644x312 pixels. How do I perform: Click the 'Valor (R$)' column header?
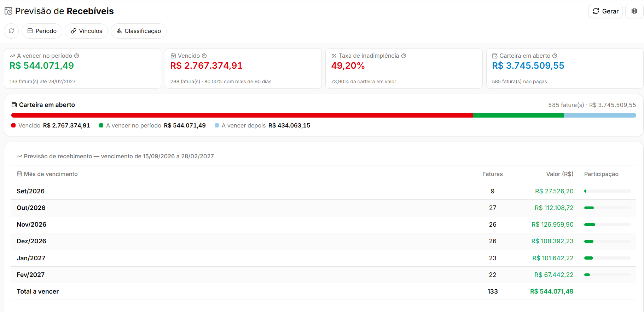click(560, 174)
